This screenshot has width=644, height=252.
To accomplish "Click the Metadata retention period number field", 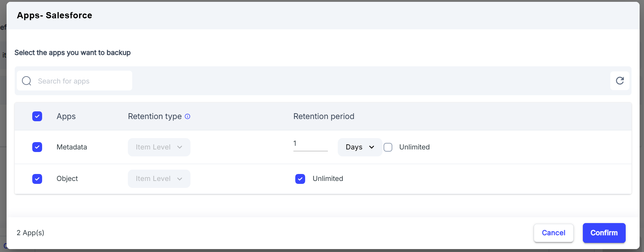I will click(x=310, y=144).
